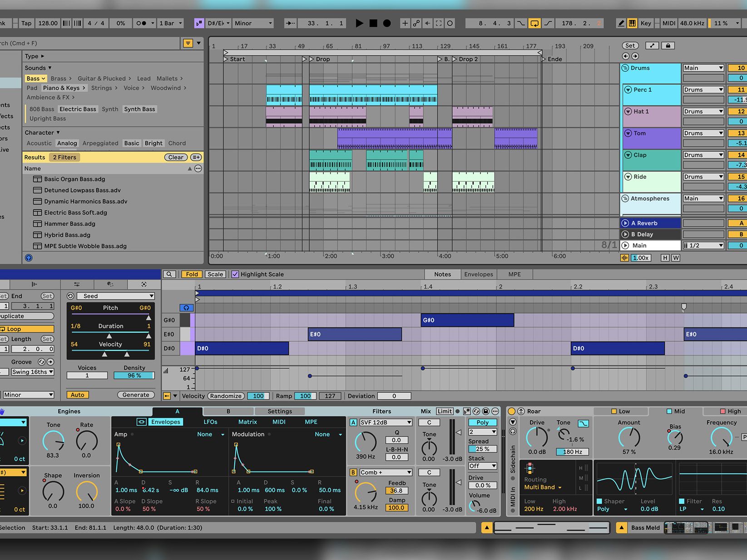Viewport: 747px width, 560px height.
Task: Adjust Meld's Spread 25 % slider
Action: (482, 449)
